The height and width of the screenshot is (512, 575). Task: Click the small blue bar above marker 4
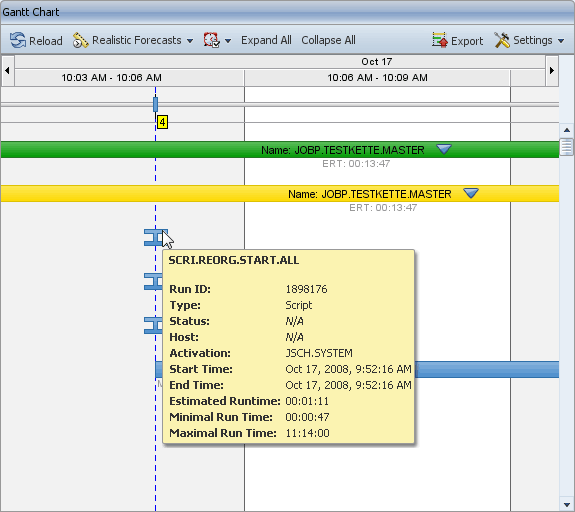[155, 105]
